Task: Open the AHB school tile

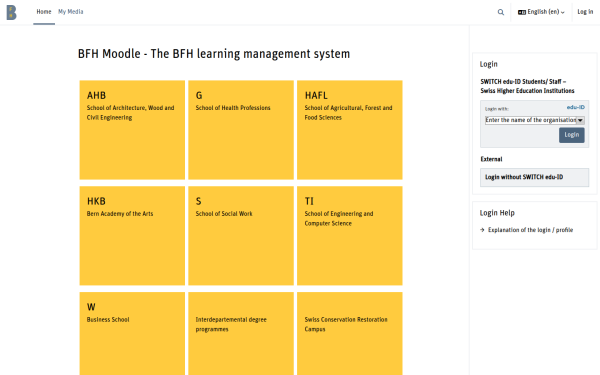Action: (132, 130)
